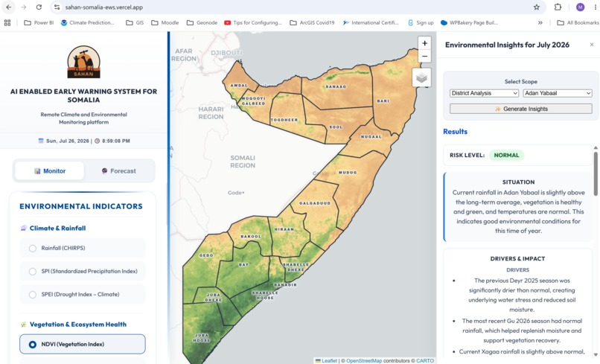Open the Moodle bookmark folder
This screenshot has width=600, height=364.
[x=165, y=22]
